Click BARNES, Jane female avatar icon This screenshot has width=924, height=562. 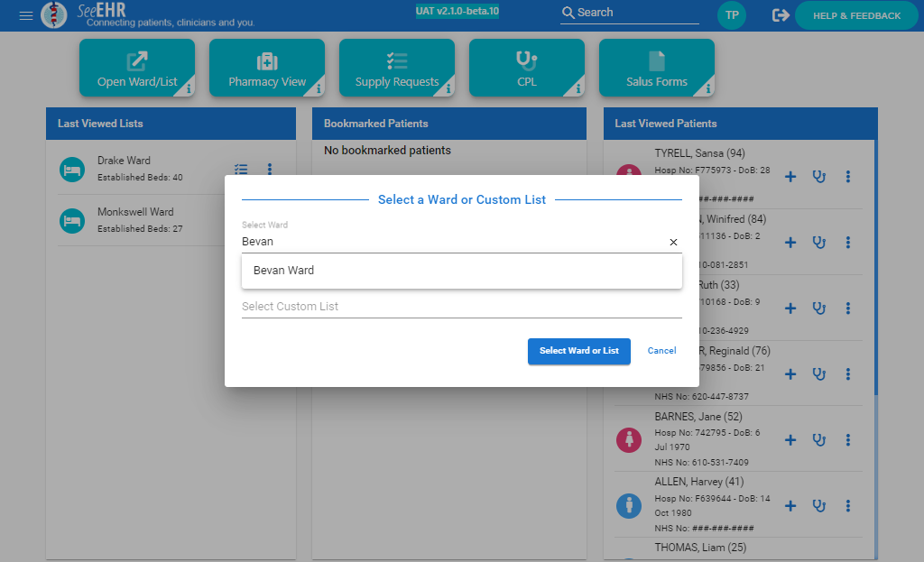[629, 440]
